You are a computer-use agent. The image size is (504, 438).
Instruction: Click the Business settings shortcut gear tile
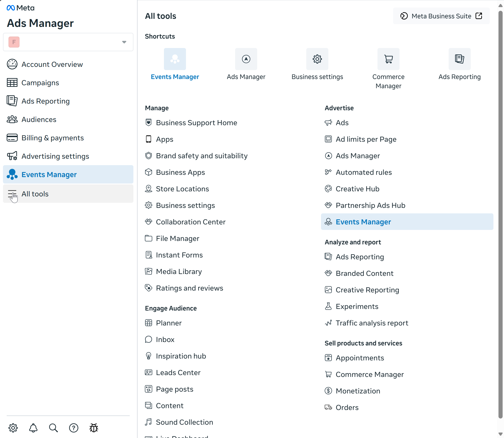[317, 59]
